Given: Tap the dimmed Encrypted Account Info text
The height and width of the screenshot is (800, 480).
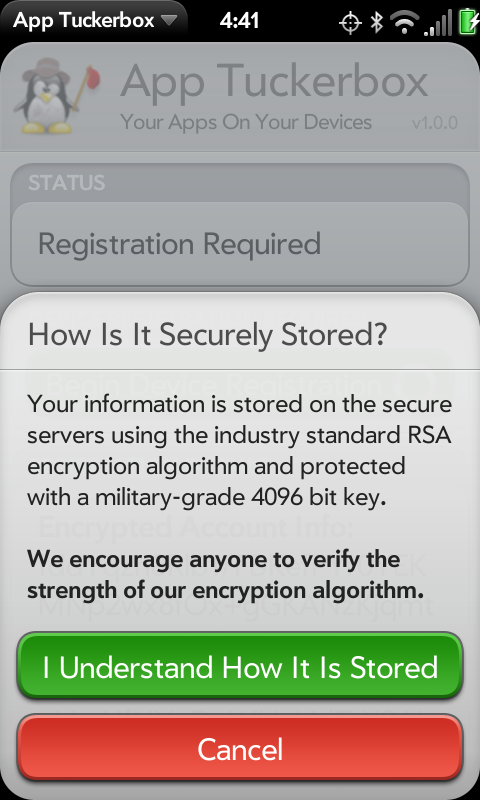Looking at the screenshot, I should pyautogui.click(x=195, y=527).
